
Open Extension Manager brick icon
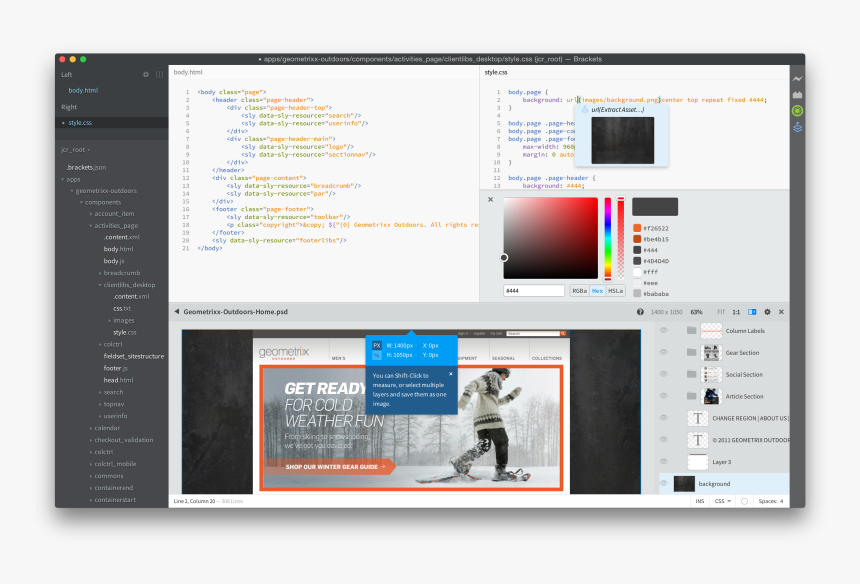[797, 95]
